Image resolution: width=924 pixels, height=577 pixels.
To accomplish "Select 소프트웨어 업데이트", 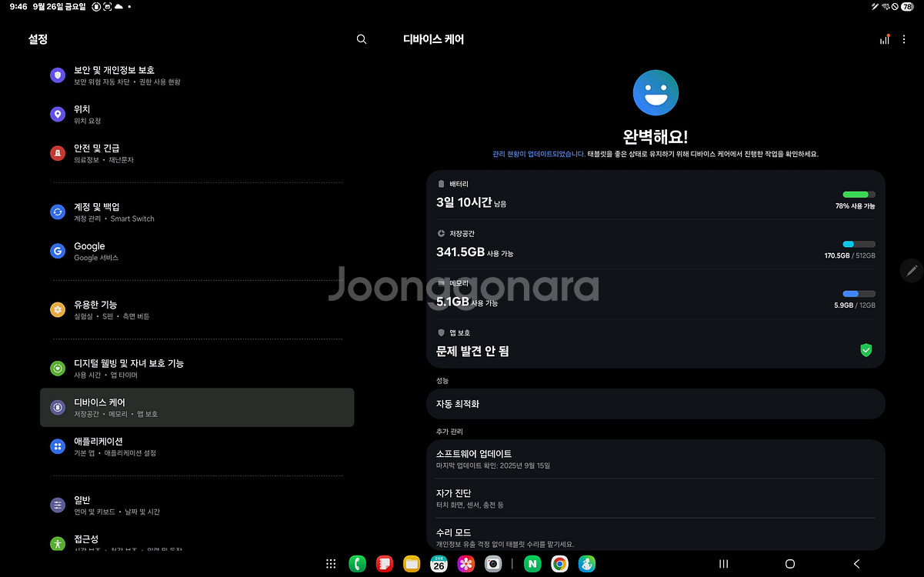I will tap(655, 459).
